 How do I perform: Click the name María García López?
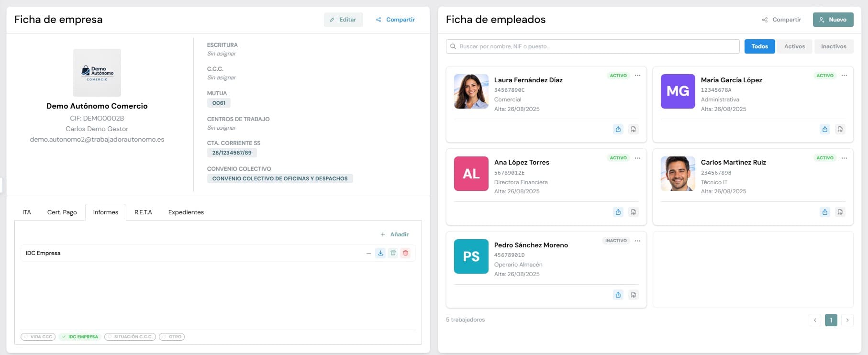click(732, 80)
